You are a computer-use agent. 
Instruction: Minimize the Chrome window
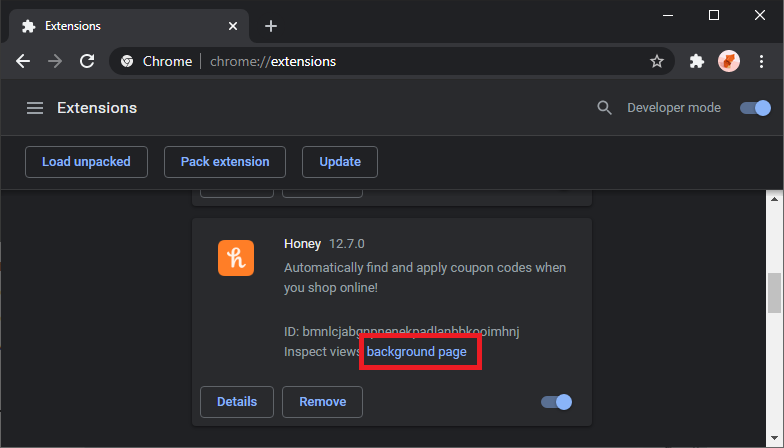coord(668,16)
